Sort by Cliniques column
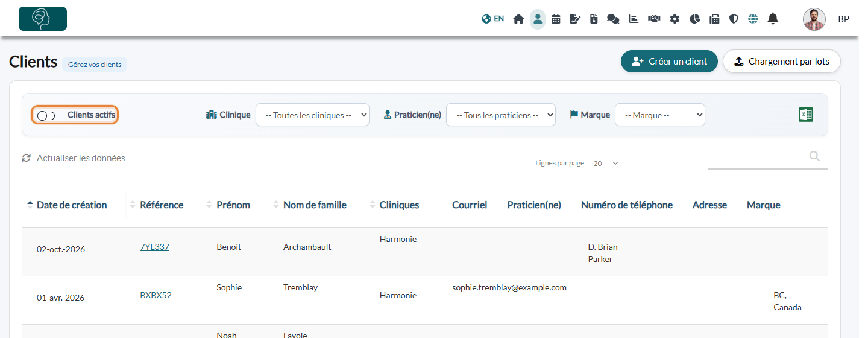This screenshot has height=338, width=868. point(399,205)
